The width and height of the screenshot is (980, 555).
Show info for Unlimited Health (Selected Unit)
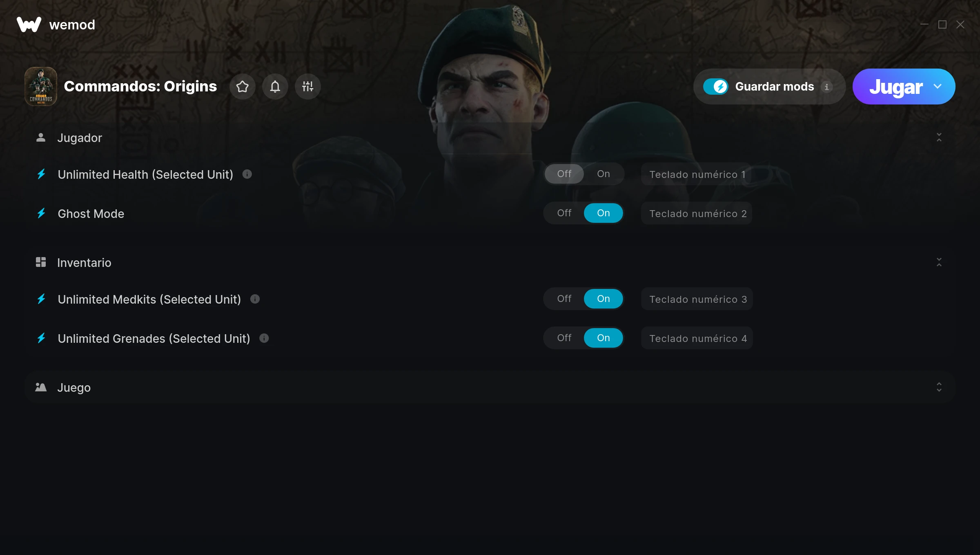point(247,174)
